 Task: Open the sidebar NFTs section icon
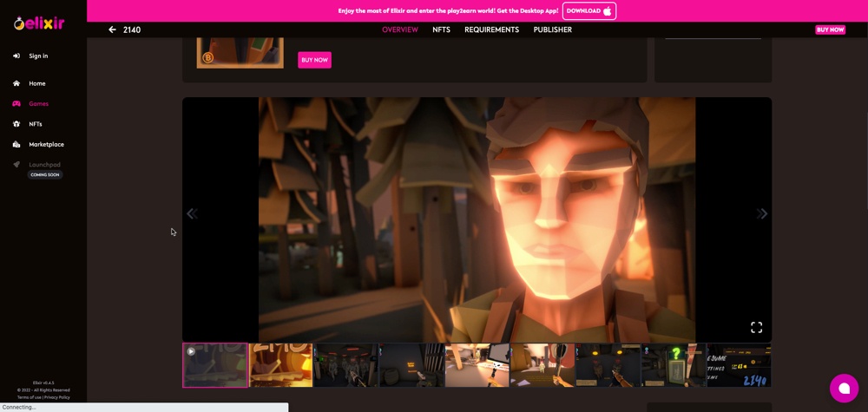pos(16,124)
